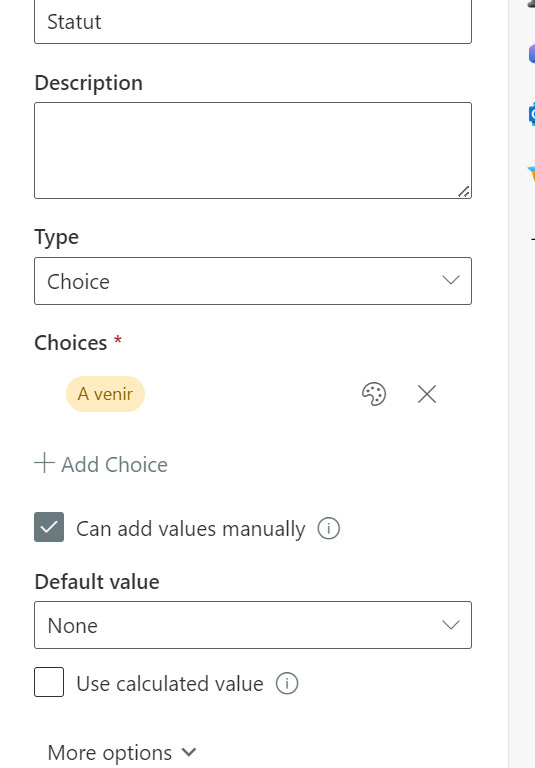Uncheck the Can add values manually checkbox

click(49, 527)
